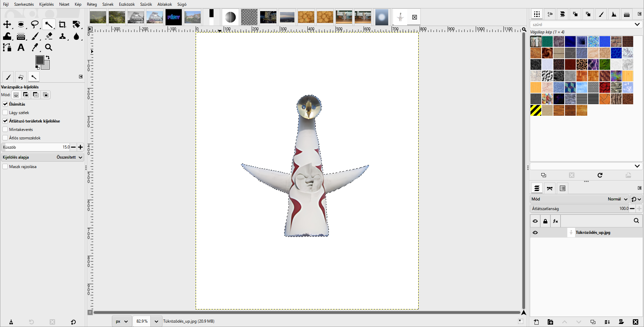Increase Küszöb threshold with plus button

tap(80, 147)
